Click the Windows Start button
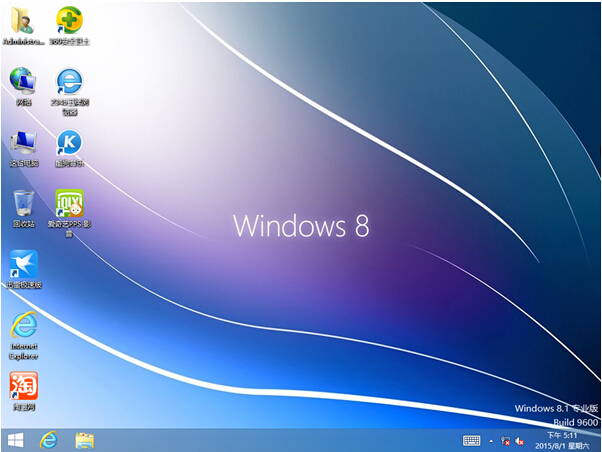 pyautogui.click(x=15, y=440)
